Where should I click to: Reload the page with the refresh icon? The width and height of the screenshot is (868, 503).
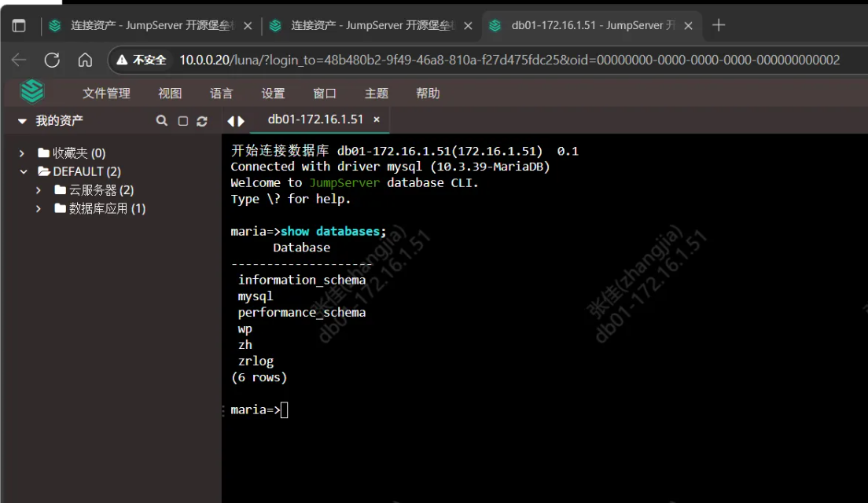tap(52, 60)
